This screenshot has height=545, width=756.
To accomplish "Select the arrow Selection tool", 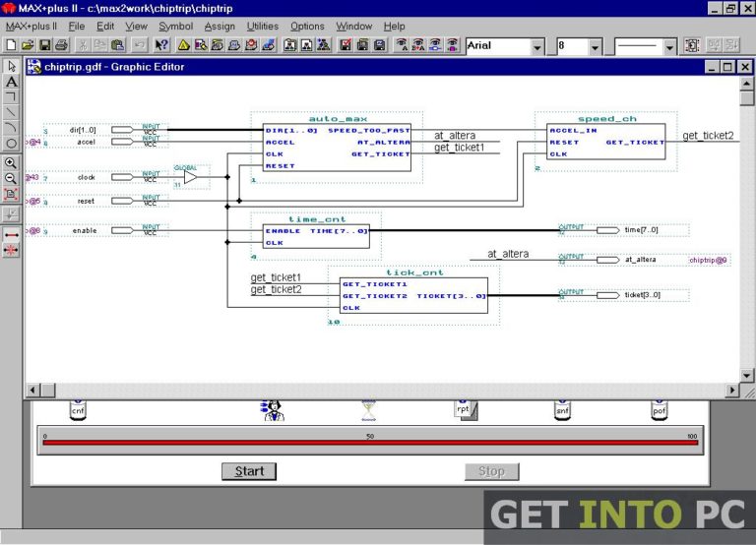I will coord(11,66).
